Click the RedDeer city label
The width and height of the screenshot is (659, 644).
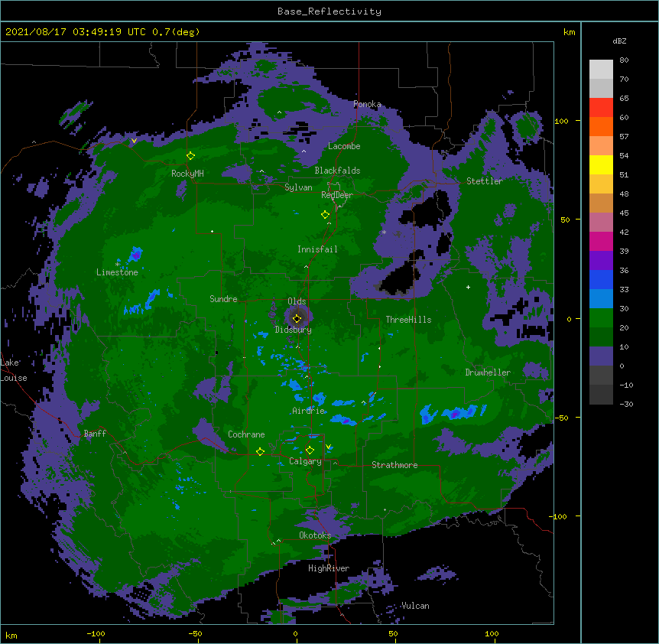(x=337, y=194)
